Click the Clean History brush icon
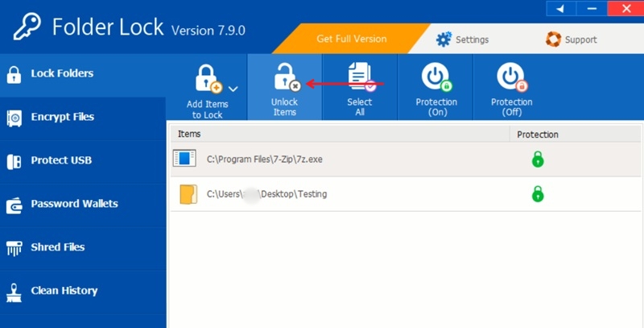 click(x=14, y=293)
